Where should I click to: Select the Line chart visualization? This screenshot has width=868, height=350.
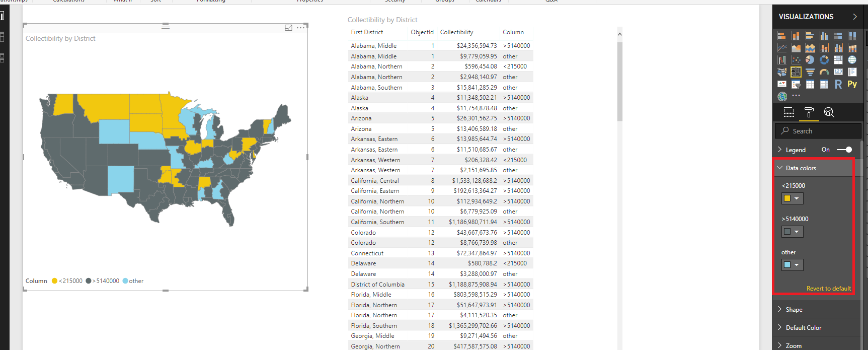coord(781,48)
